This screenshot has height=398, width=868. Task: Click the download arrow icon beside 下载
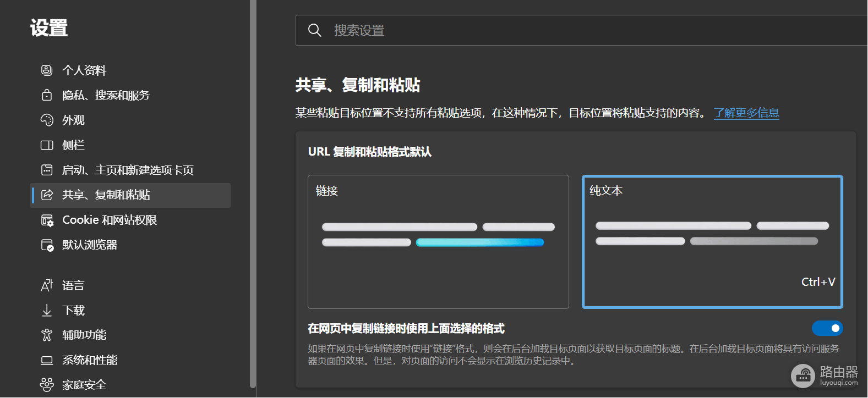(47, 311)
